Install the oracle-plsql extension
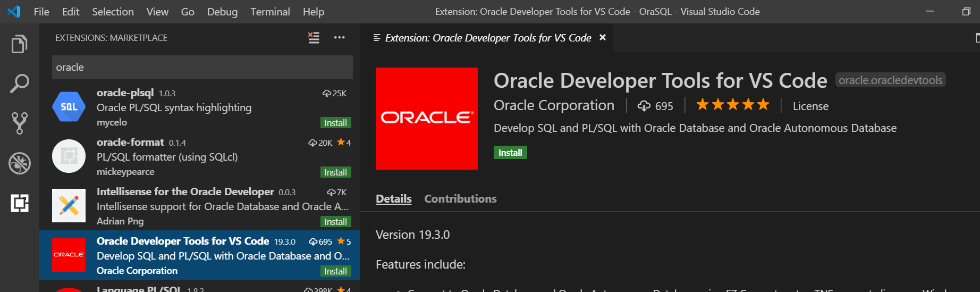The image size is (980, 292). click(x=335, y=123)
